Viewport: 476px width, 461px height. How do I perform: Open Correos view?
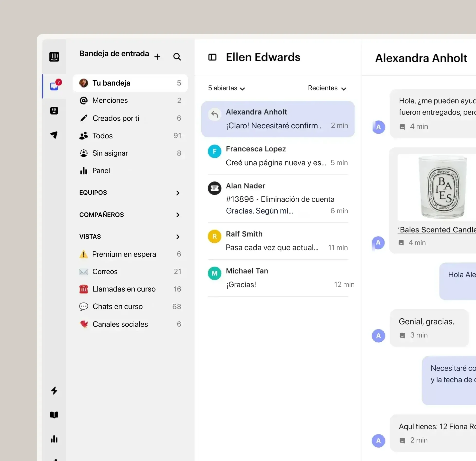[x=130, y=272]
